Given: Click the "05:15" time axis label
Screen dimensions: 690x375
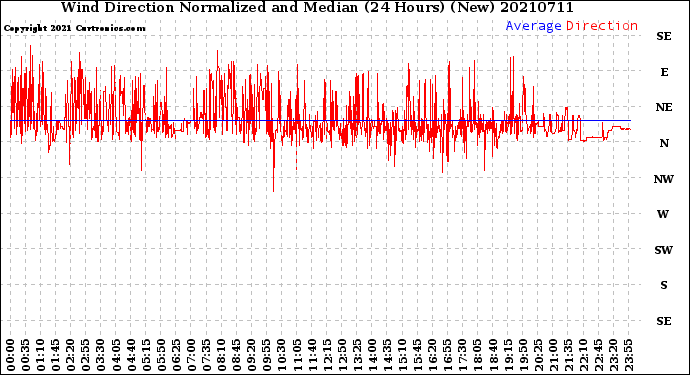Looking at the screenshot, I should click(x=146, y=355).
